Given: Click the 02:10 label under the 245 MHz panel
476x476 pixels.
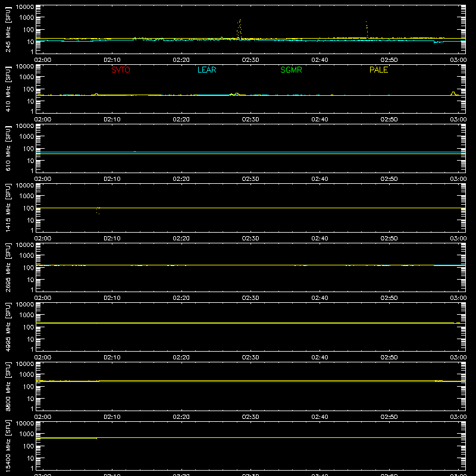Looking at the screenshot, I should (x=112, y=60).
